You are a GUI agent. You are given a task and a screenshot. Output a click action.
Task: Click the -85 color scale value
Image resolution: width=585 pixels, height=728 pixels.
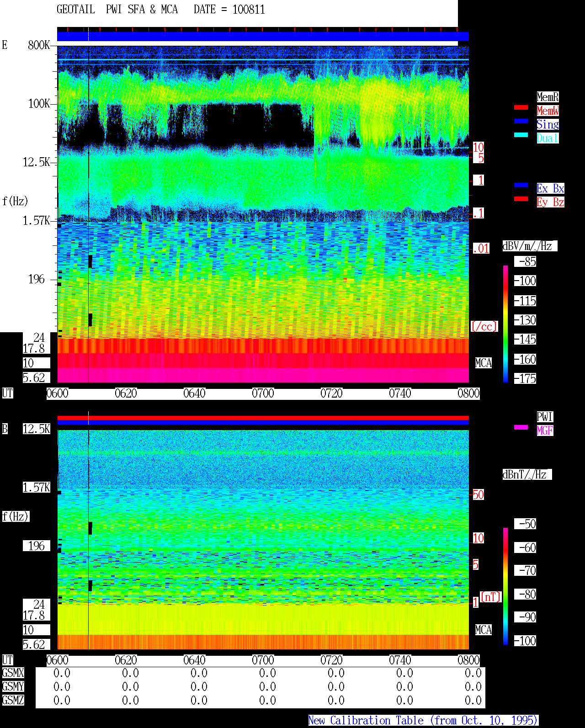526,261
